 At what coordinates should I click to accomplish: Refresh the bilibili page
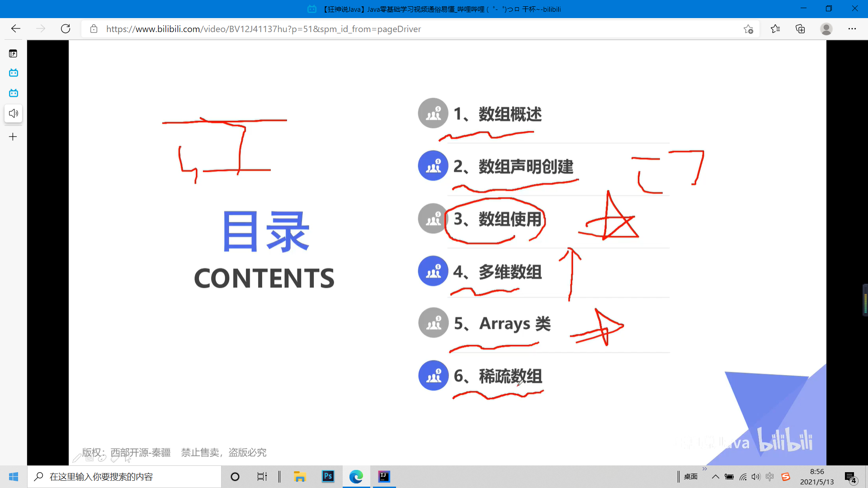(x=66, y=29)
